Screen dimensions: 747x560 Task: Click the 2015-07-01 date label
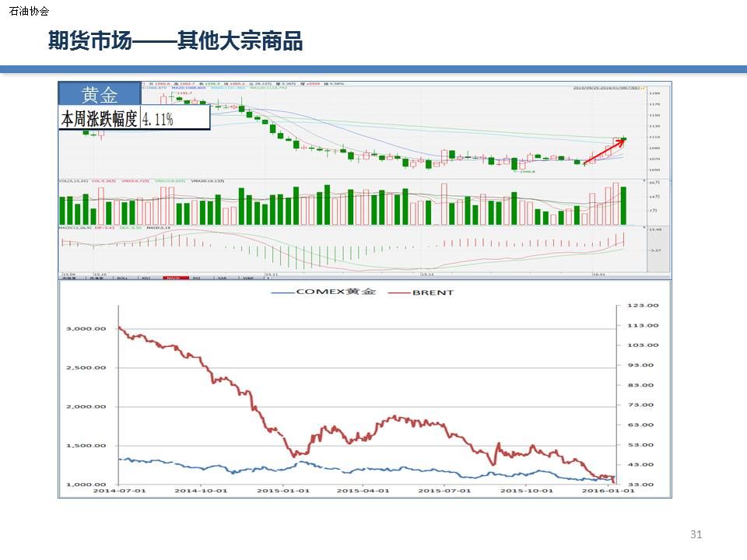(444, 491)
